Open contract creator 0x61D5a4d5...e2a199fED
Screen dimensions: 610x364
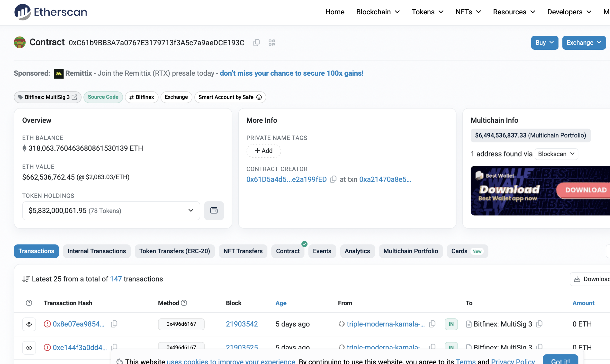[286, 179]
